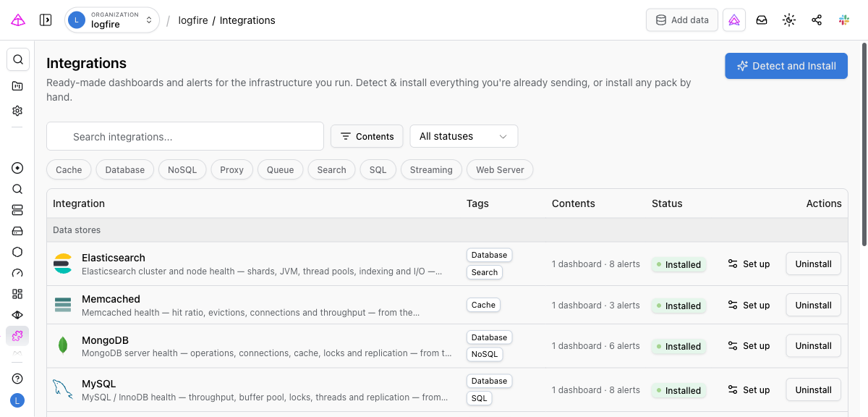868x417 pixels.
Task: Click "1 dashboard · 3 alerts" text
Action: click(x=596, y=306)
